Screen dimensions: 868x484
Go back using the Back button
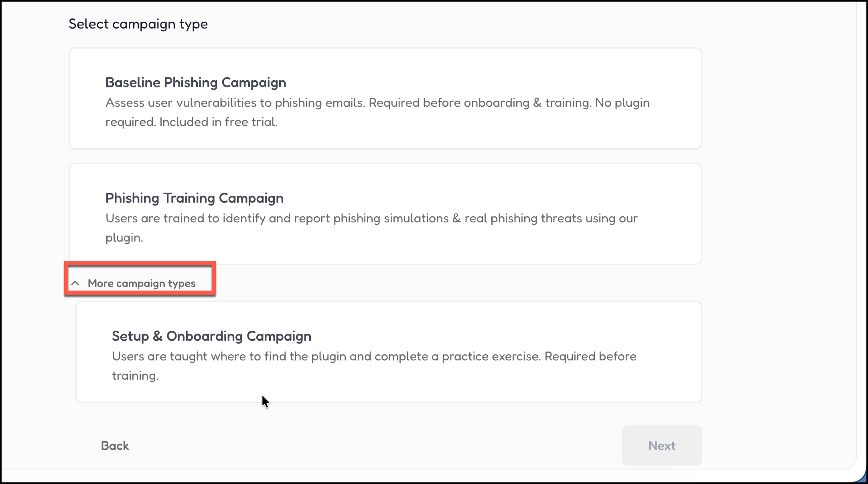click(115, 445)
